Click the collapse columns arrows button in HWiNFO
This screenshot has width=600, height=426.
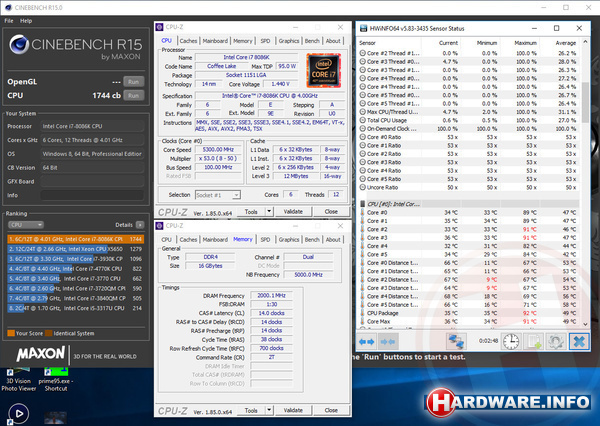(x=388, y=341)
